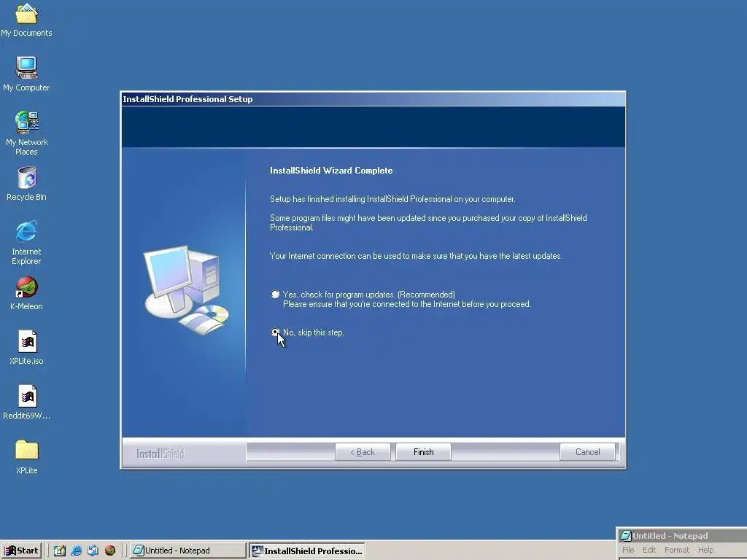This screenshot has width=747, height=560.
Task: Cancel the InstallShield setup
Action: click(587, 452)
